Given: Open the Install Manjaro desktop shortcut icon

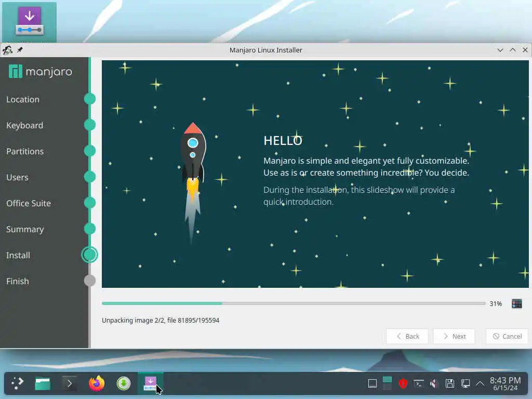Looking at the screenshot, I should click(x=30, y=22).
